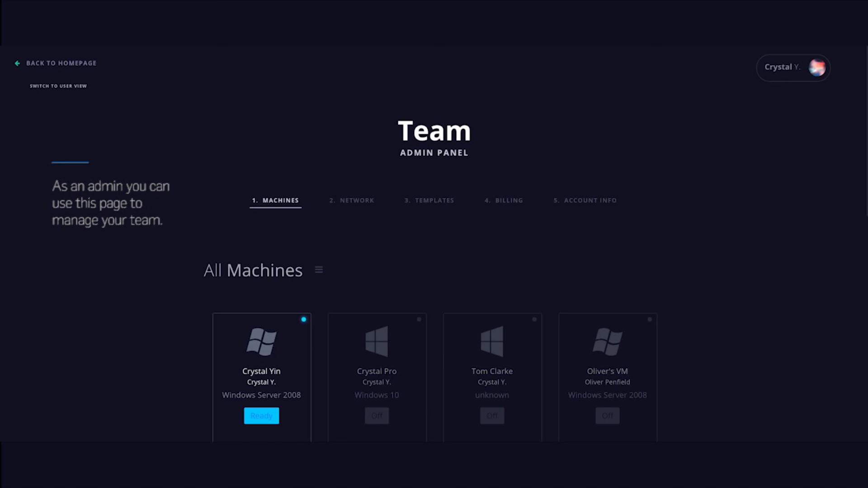Select the Tom Clarke machine name
868x488 pixels.
point(492,371)
